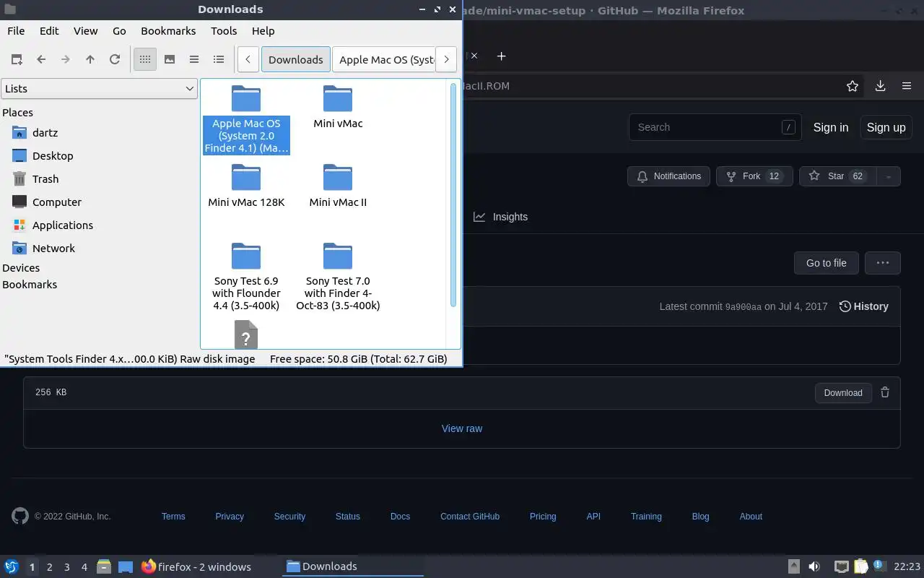Open the Help menu
The height and width of the screenshot is (578, 924).
pos(263,30)
